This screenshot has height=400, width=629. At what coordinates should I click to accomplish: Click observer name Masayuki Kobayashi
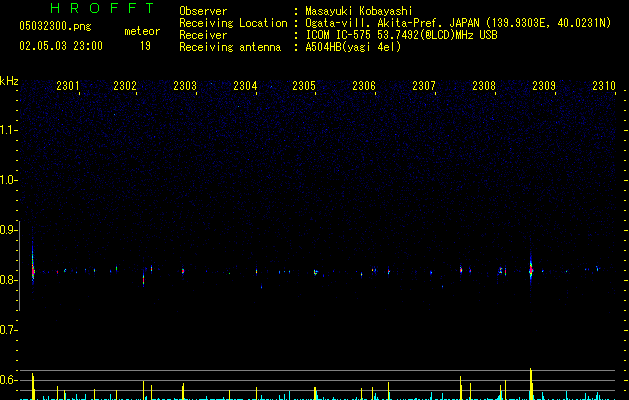pyautogui.click(x=359, y=11)
